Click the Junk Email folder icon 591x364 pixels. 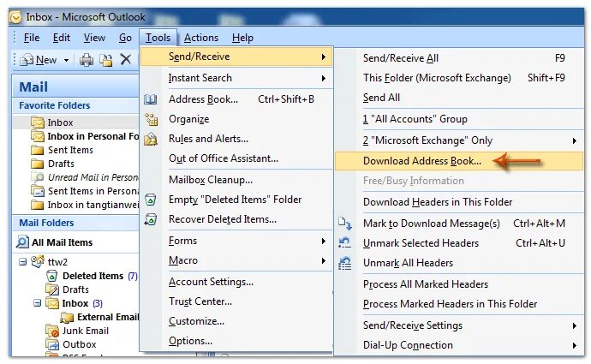point(52,331)
